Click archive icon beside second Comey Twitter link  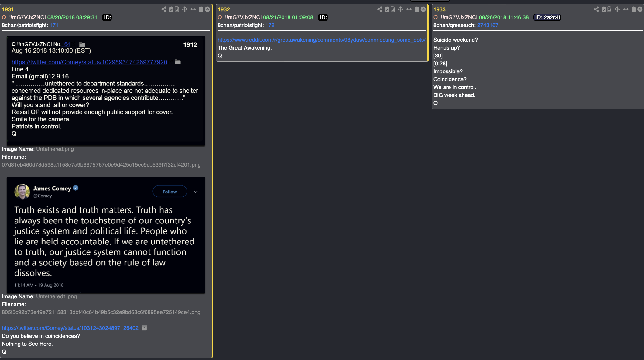pyautogui.click(x=144, y=328)
